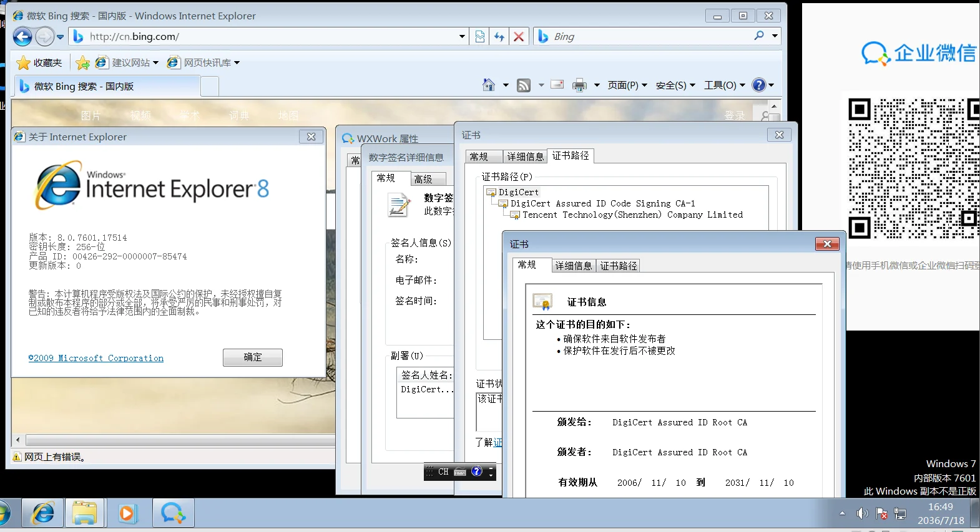
Task: Click the CH input language indicator
Action: (x=443, y=472)
